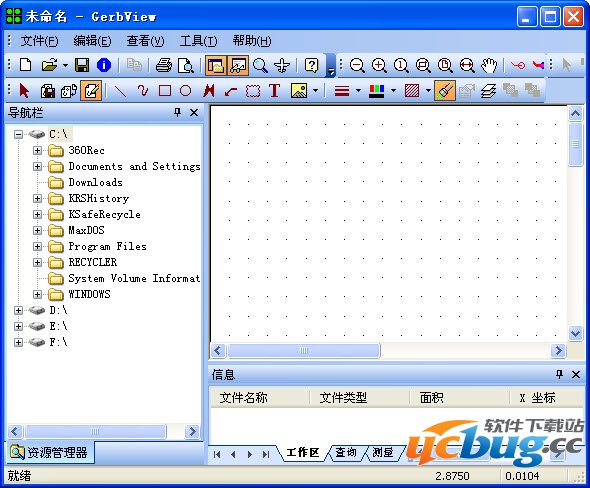
Task: Open the line color dropdown
Action: [x=393, y=91]
